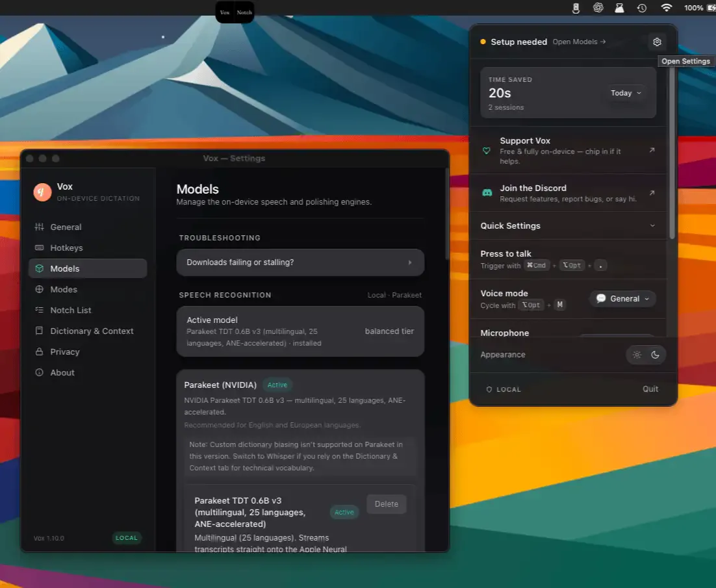
Task: Click the settings window vertical scrollbar
Action: [x=447, y=214]
